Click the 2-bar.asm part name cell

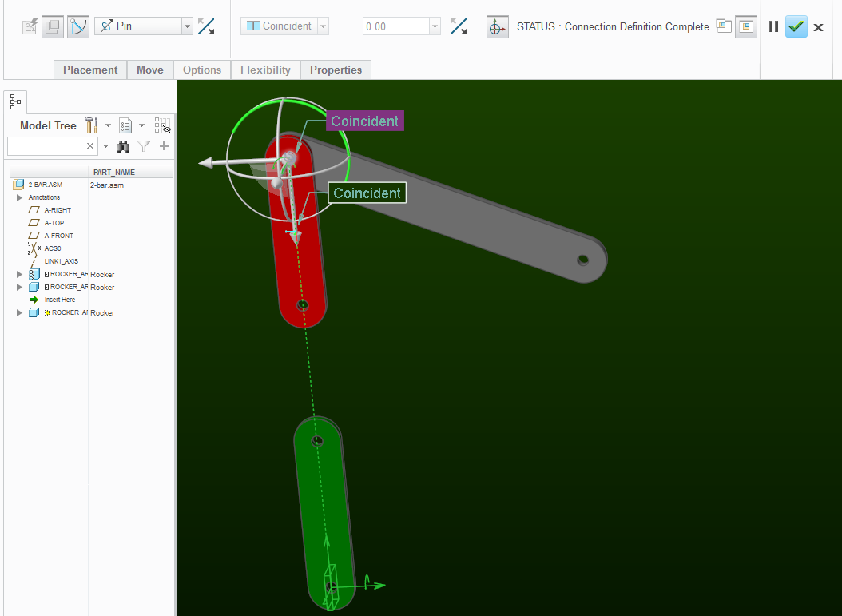pos(107,185)
